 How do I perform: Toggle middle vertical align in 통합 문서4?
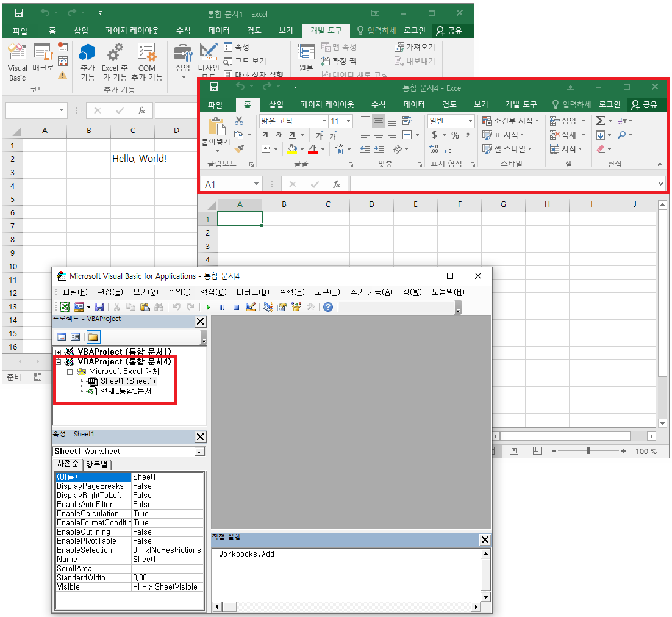pos(379,121)
